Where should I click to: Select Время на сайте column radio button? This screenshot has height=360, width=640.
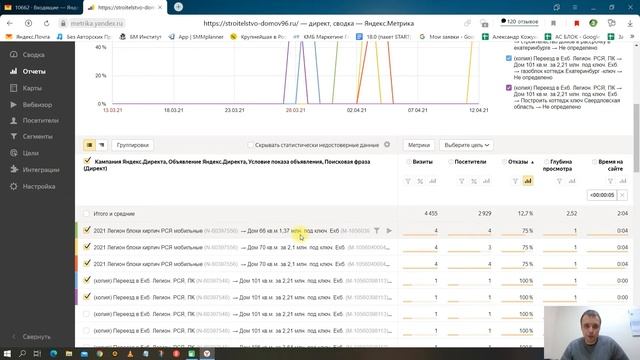point(594,162)
